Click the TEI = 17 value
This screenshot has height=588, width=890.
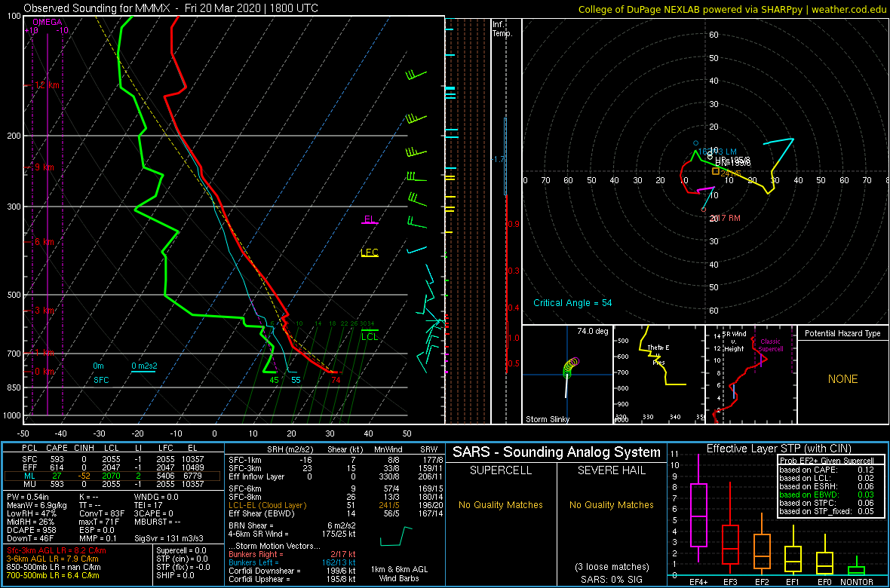(149, 504)
